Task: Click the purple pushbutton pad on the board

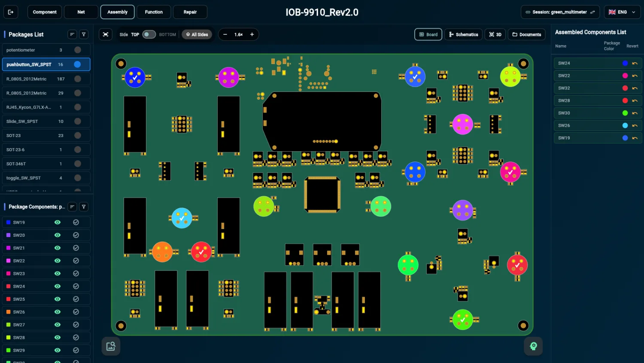Action: pyautogui.click(x=463, y=210)
